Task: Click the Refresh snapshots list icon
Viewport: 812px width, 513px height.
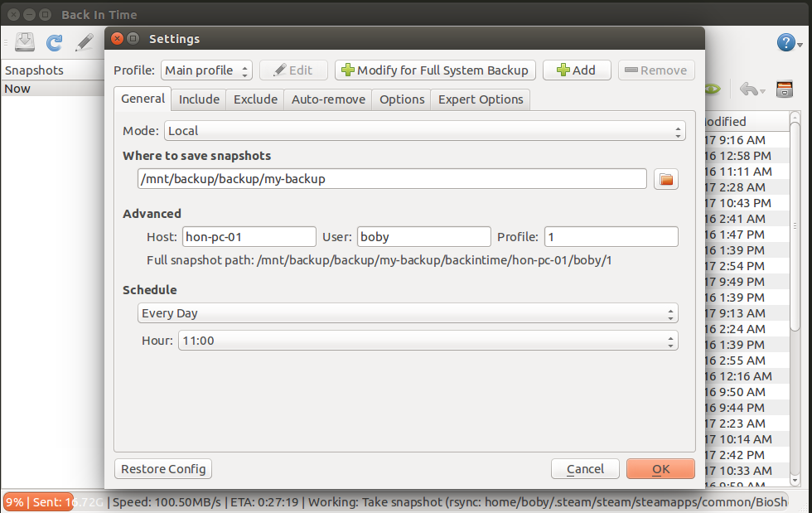Action: [x=55, y=42]
